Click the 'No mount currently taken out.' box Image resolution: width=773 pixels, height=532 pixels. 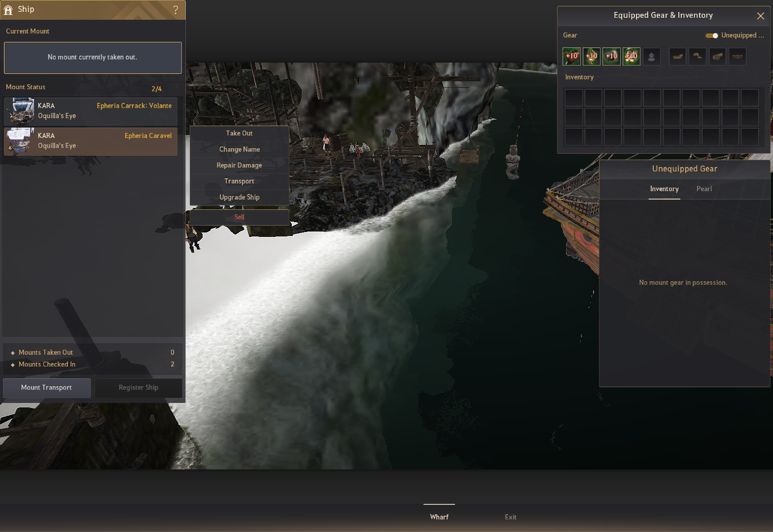coord(93,58)
